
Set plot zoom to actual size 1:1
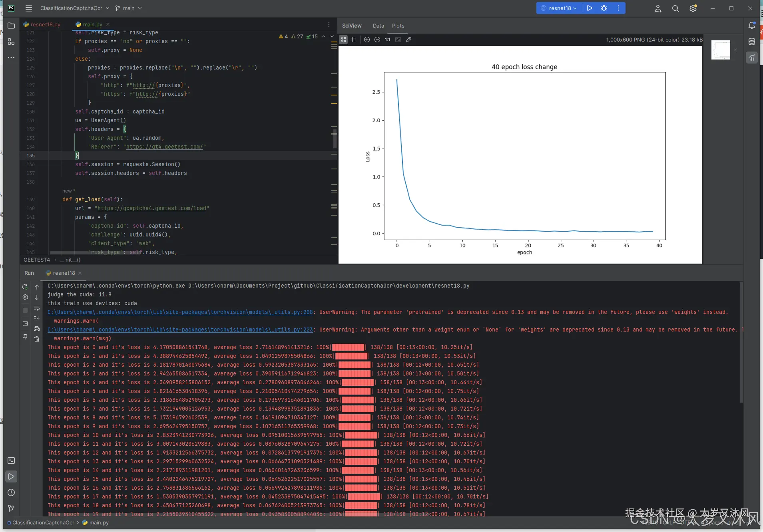388,40
